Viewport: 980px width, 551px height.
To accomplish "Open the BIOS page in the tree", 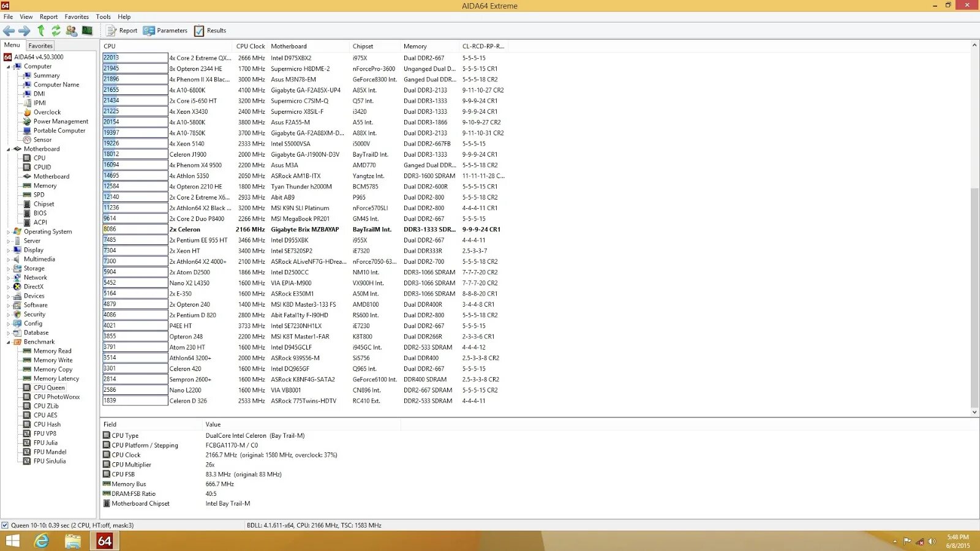I will [x=40, y=213].
